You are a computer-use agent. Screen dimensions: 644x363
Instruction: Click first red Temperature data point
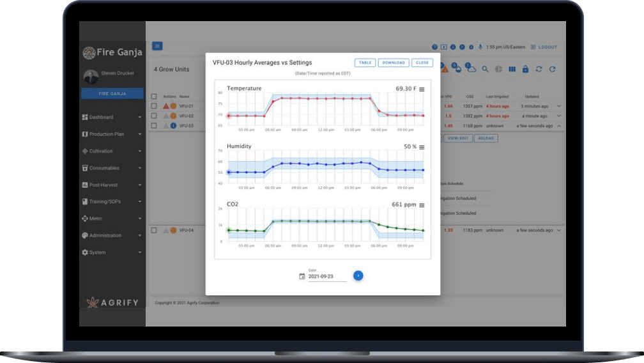(229, 116)
